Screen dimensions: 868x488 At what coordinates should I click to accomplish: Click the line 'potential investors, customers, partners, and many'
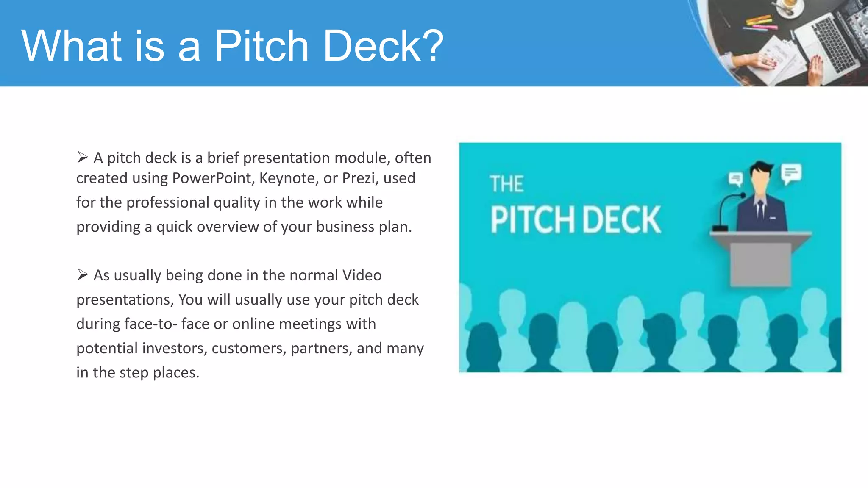tap(250, 348)
